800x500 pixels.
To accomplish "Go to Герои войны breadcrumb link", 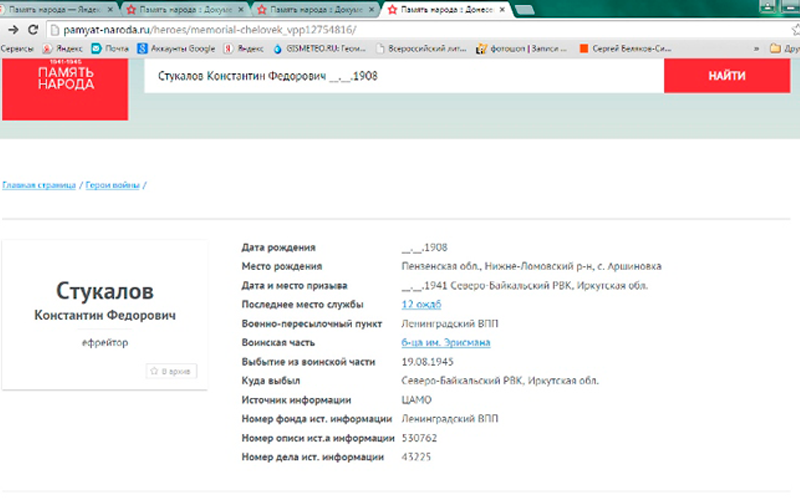I will click(112, 185).
